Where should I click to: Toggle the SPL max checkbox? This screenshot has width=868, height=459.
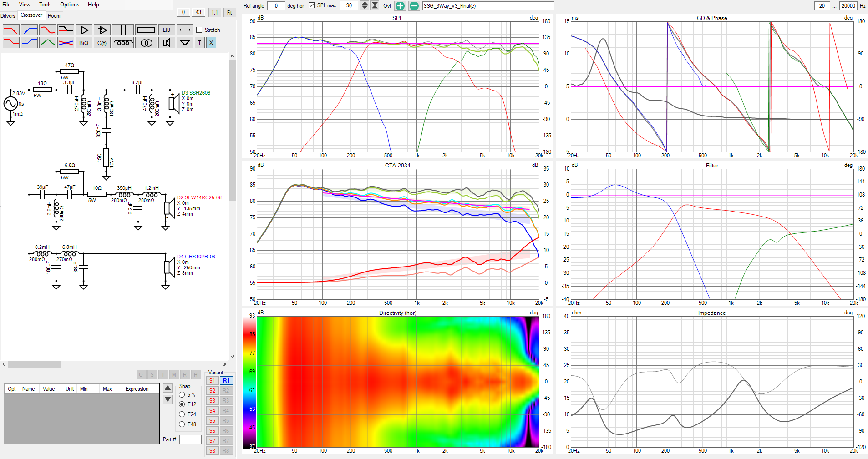pyautogui.click(x=311, y=5)
